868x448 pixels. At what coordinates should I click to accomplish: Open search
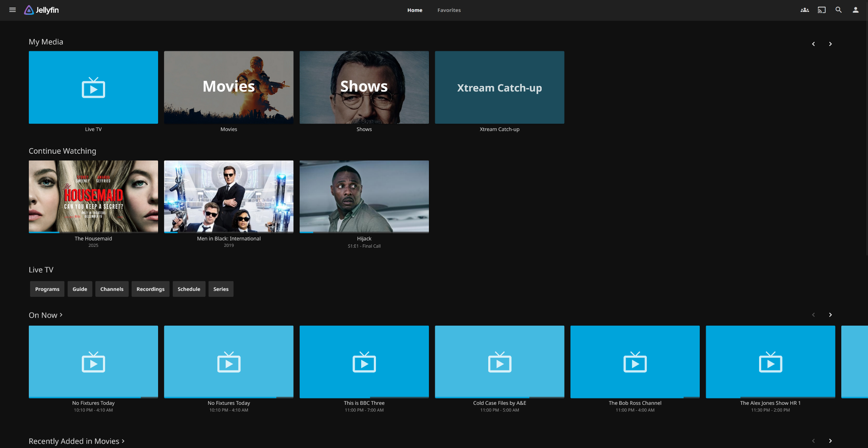pyautogui.click(x=838, y=9)
